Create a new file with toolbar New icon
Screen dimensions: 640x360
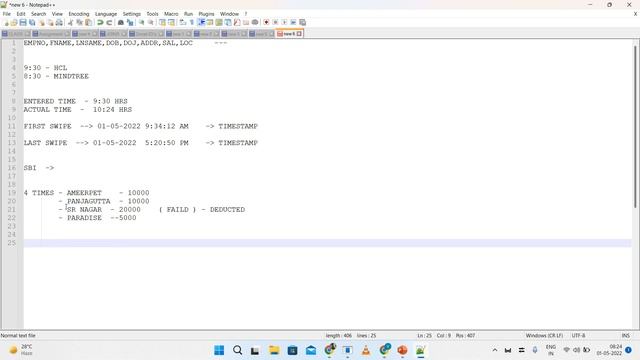[6, 22]
